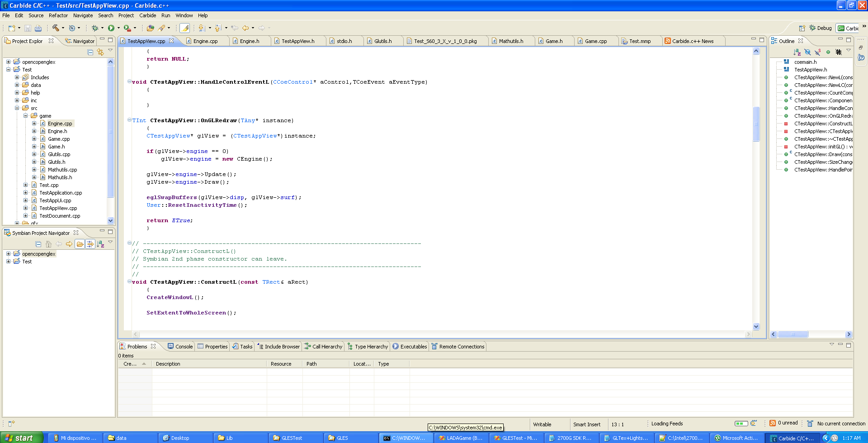Toggle Mark Occurrences highlighter button
Viewport: 868px width, 443px height.
[x=184, y=28]
